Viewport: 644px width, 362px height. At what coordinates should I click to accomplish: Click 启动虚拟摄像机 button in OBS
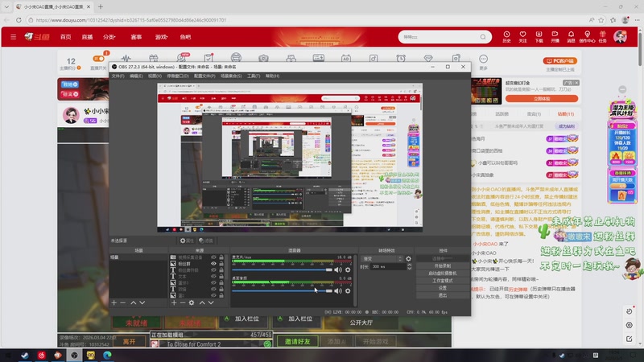pos(442,274)
